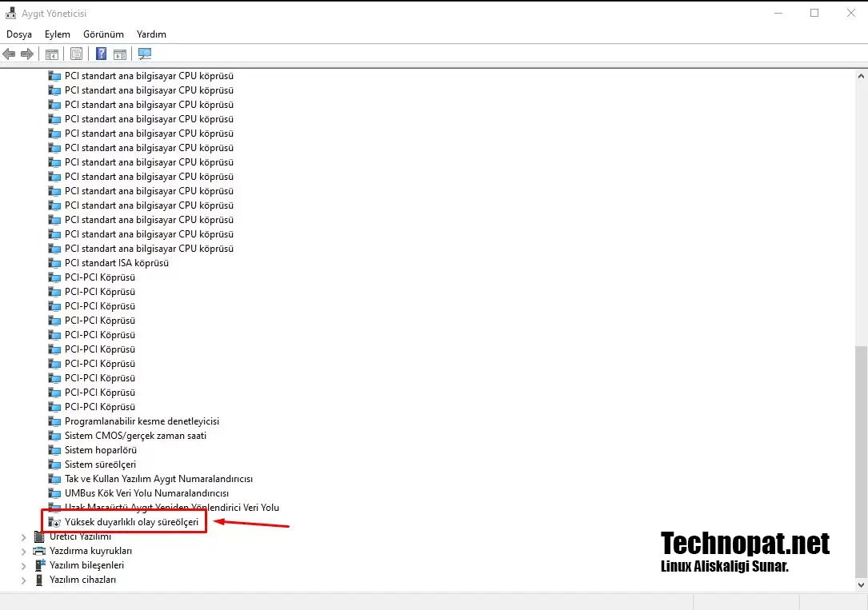This screenshot has width=868, height=610.
Task: Minimize the Aygıt Yöneticisi window
Action: pos(778,14)
